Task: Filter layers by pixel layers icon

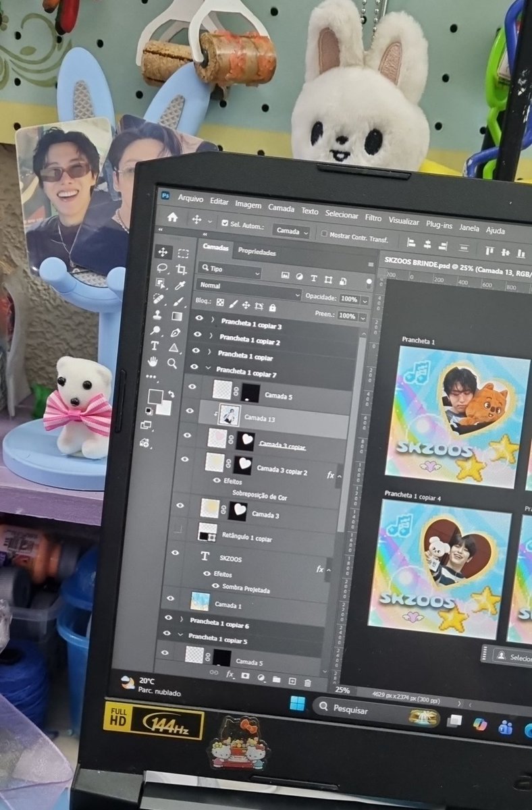Action: point(286,275)
